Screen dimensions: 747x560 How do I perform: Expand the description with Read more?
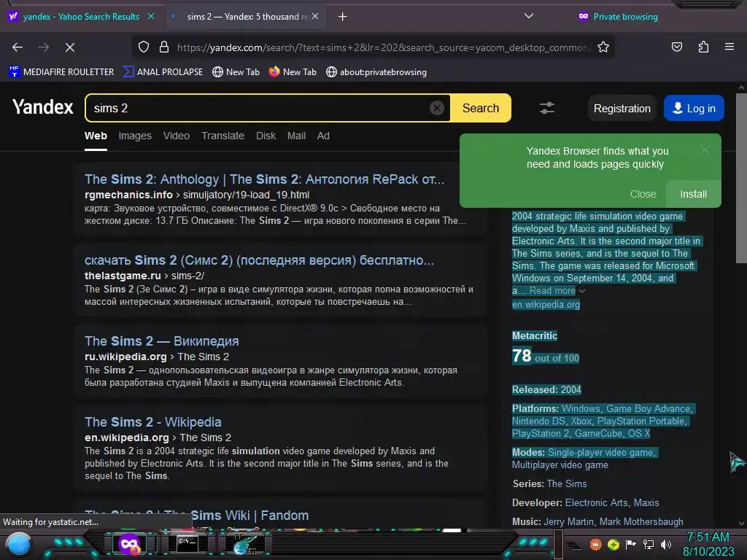point(553,290)
